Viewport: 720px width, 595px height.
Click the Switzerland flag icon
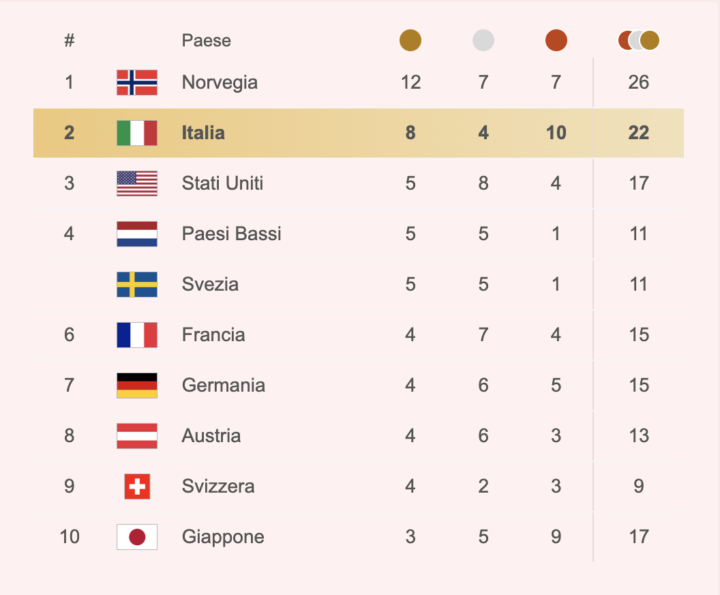[x=137, y=486]
